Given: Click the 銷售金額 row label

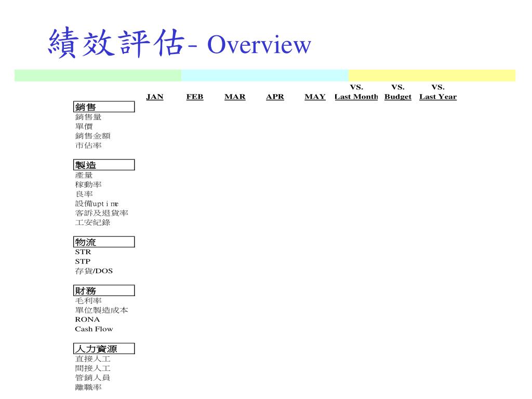Looking at the screenshot, I should 92,136.
